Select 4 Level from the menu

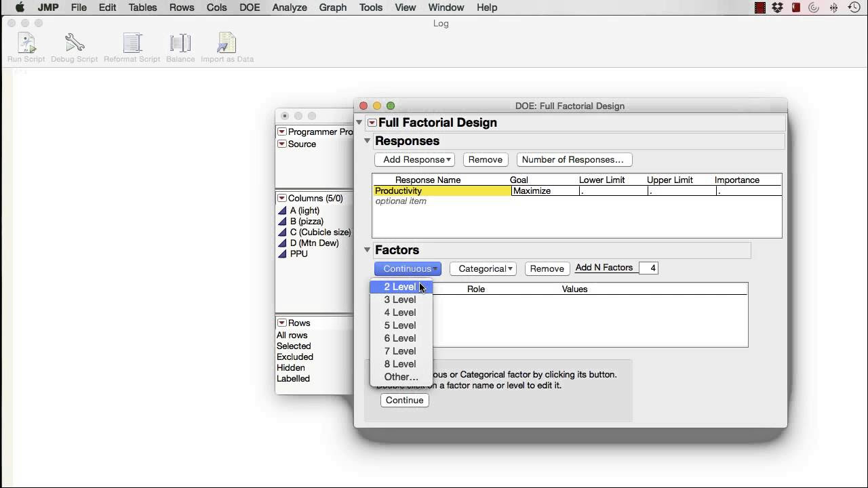click(401, 312)
